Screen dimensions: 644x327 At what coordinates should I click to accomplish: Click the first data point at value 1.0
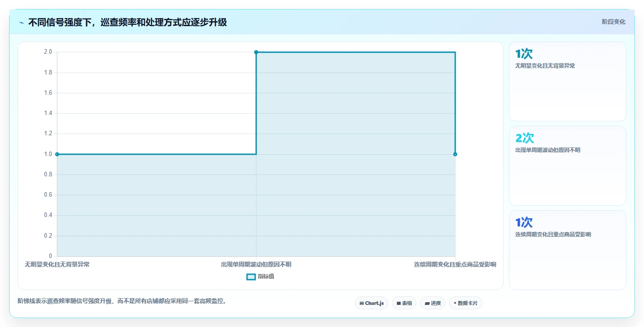(57, 154)
